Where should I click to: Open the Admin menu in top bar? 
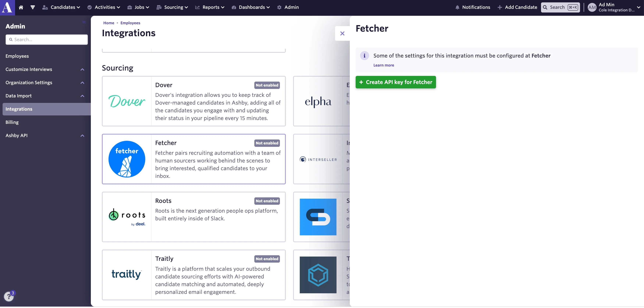coord(288,7)
